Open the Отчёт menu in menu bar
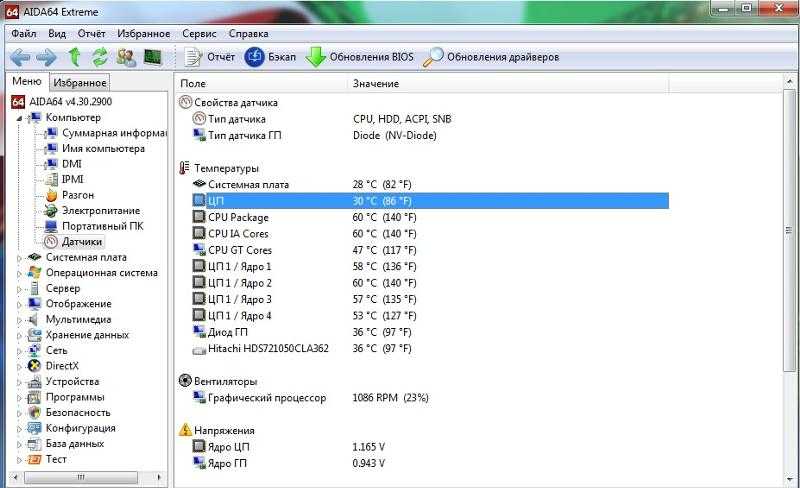Screen dimensions: 800x488 (91, 34)
